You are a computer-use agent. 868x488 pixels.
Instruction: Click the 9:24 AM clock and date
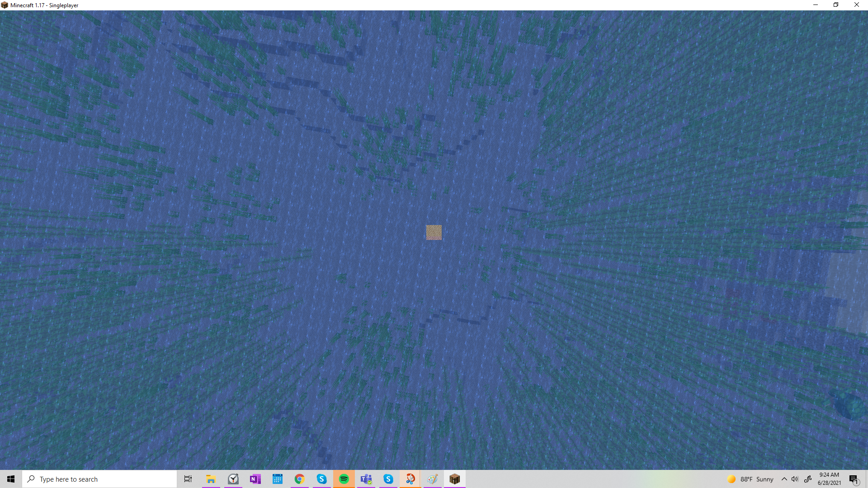click(x=829, y=479)
